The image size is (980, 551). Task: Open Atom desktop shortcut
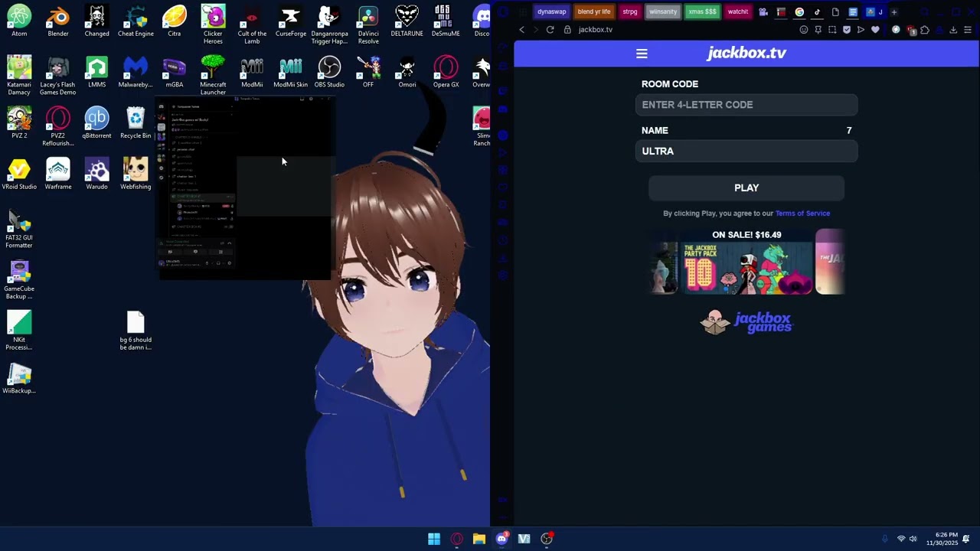(x=19, y=21)
